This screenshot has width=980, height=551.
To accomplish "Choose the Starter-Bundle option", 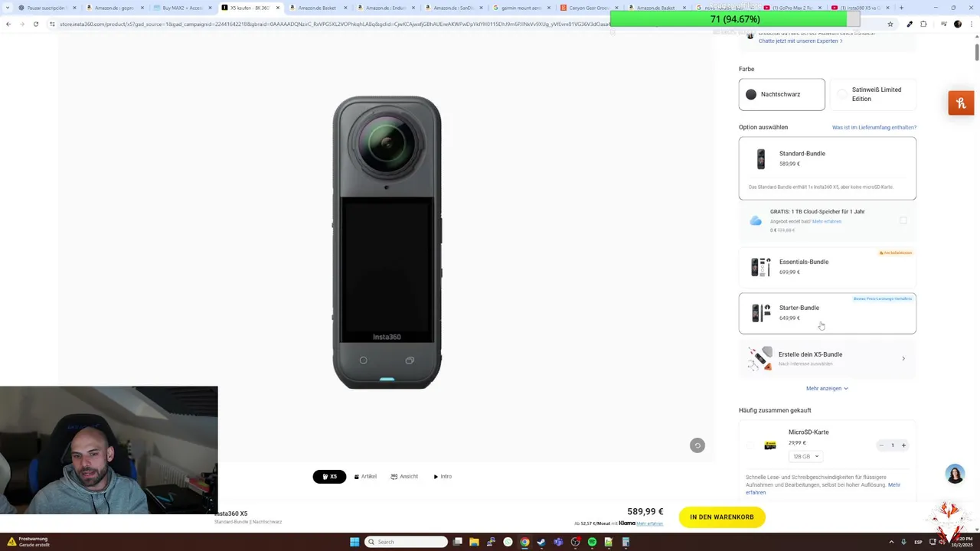I will point(827,313).
